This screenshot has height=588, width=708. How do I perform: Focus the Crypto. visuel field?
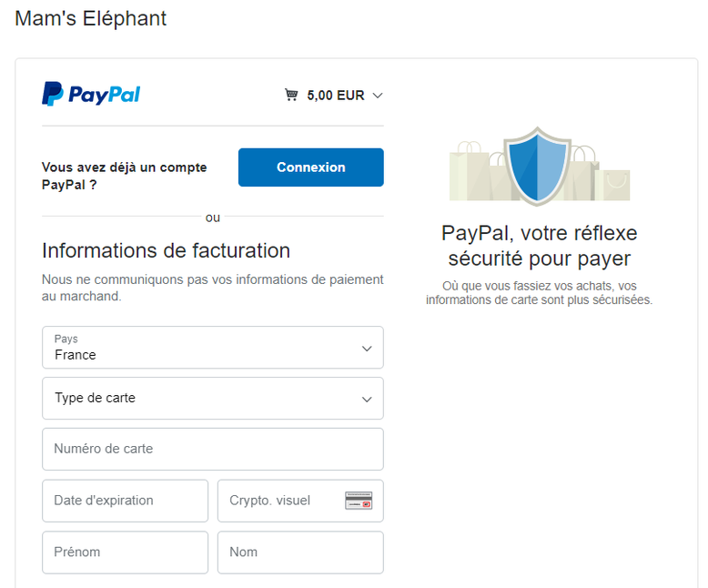300,501
